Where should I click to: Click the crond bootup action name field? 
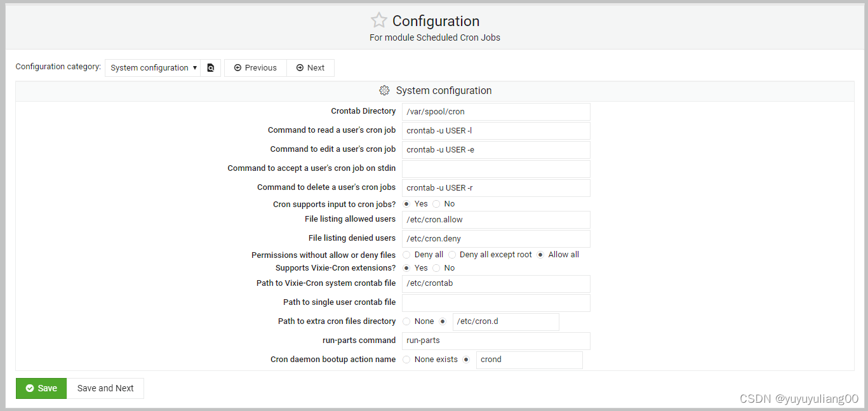click(x=529, y=360)
